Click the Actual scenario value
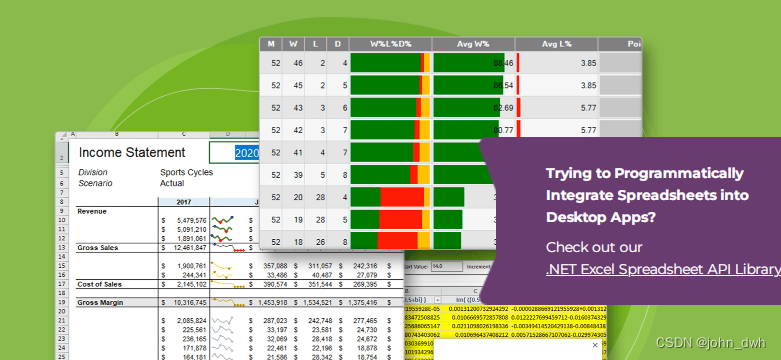The height and width of the screenshot is (360, 781). click(172, 183)
